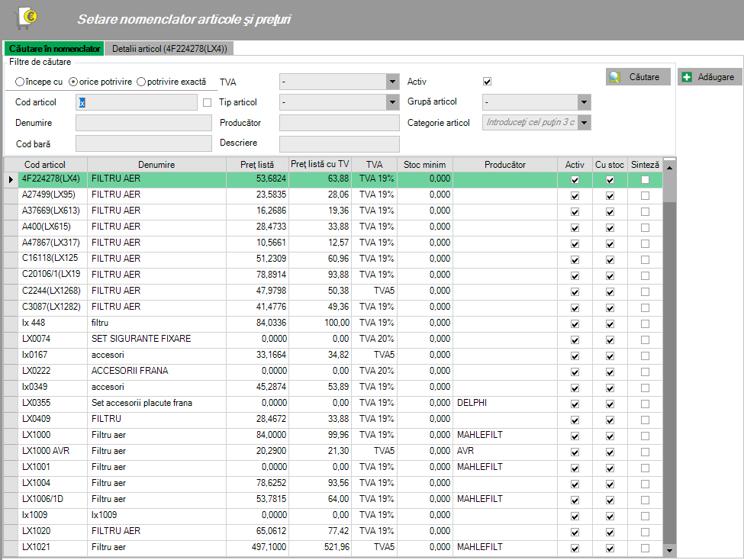Click the row header of LX1021
The height and width of the screenshot is (560, 744).
click(11, 547)
